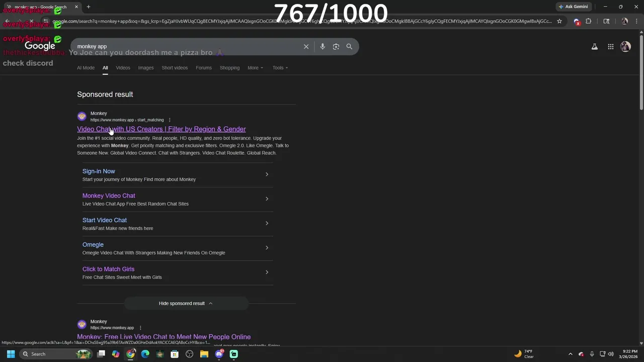This screenshot has height=362, width=644.
Task: Expand Omegle sitelink chevron
Action: point(267,248)
